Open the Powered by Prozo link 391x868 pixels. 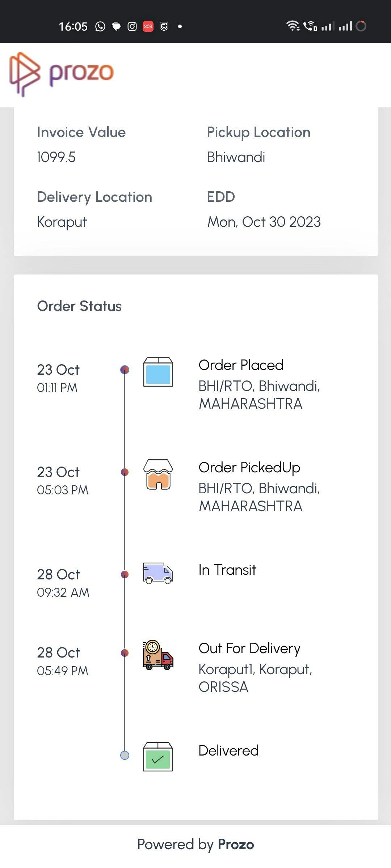195,844
